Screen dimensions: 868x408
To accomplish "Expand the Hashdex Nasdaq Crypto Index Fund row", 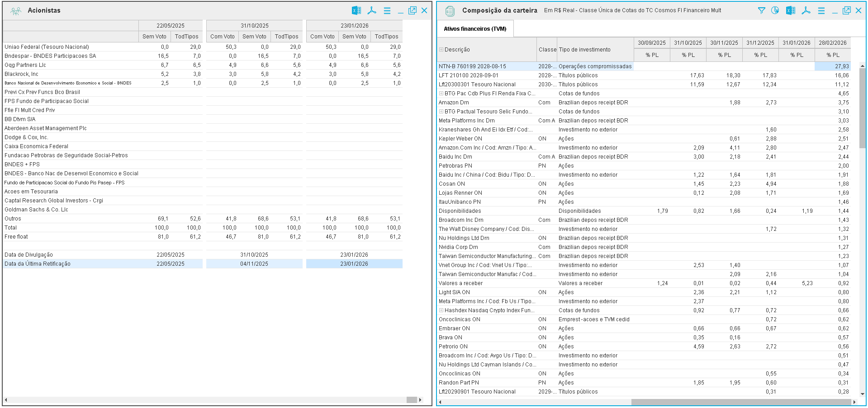I will [441, 310].
